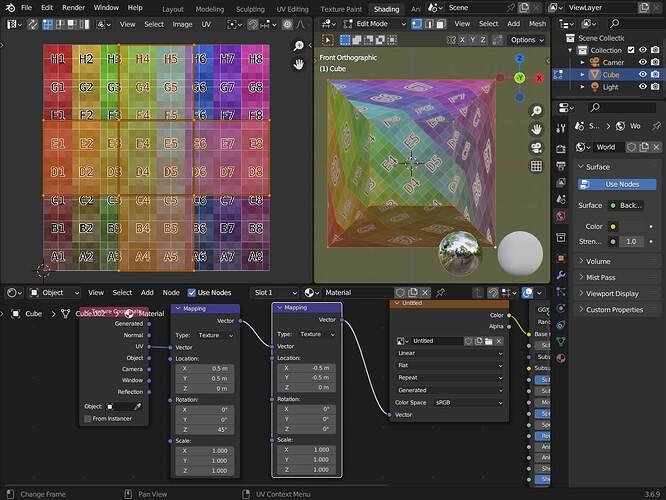This screenshot has height=500, width=666.
Task: Open sRGB Color Space dropdown
Action: coord(468,402)
